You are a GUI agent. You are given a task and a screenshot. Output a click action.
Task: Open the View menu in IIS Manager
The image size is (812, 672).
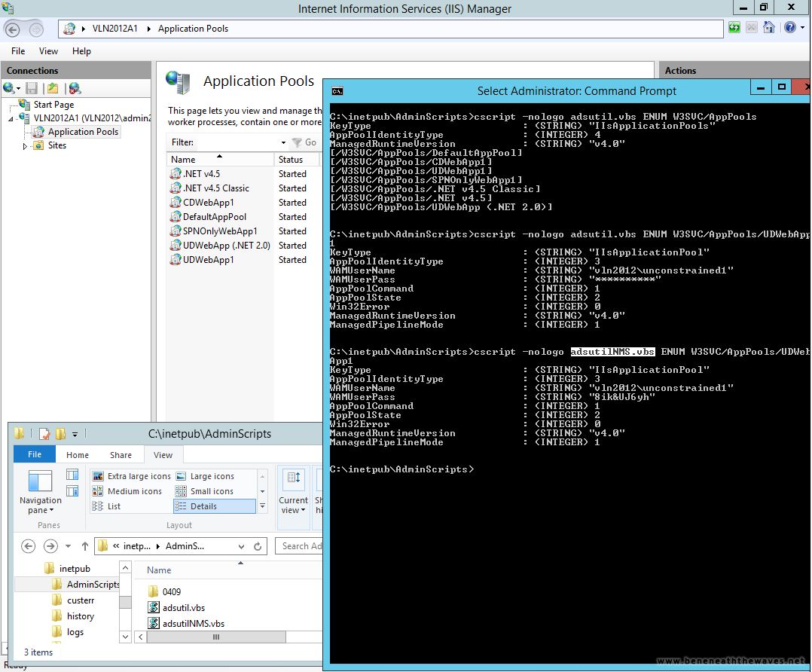coord(48,51)
